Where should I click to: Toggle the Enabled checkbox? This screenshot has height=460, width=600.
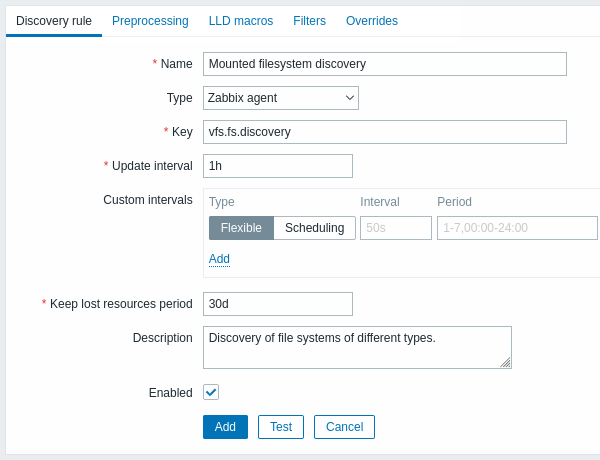coord(211,392)
